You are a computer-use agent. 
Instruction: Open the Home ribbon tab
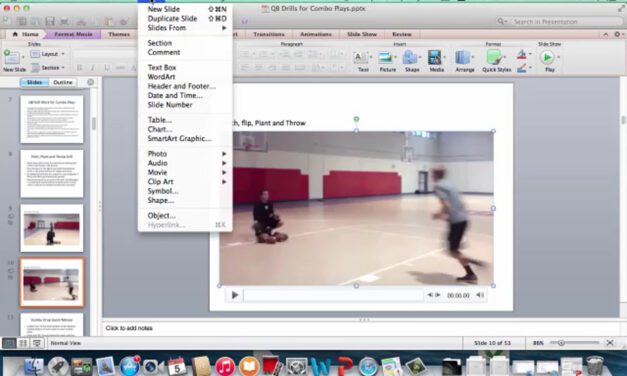pyautogui.click(x=26, y=34)
